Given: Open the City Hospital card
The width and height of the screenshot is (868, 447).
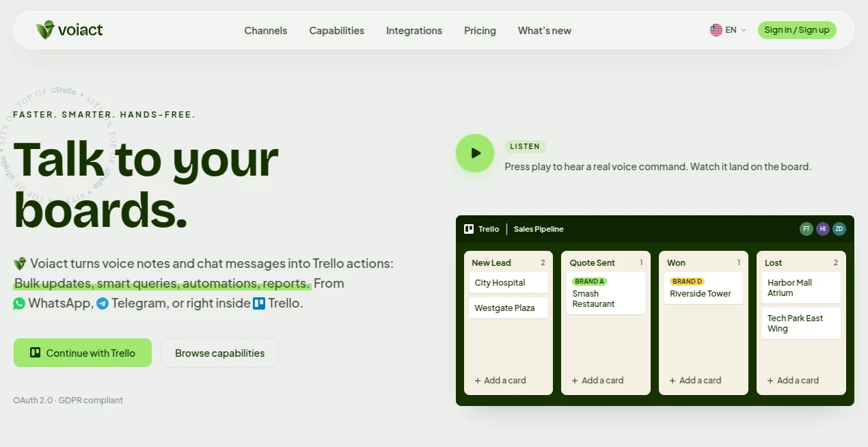Looking at the screenshot, I should 508,283.
